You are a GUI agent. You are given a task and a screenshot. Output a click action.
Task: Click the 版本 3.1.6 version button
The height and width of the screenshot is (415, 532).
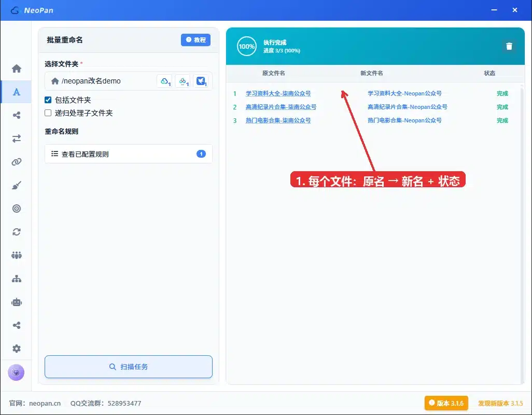tap(446, 403)
